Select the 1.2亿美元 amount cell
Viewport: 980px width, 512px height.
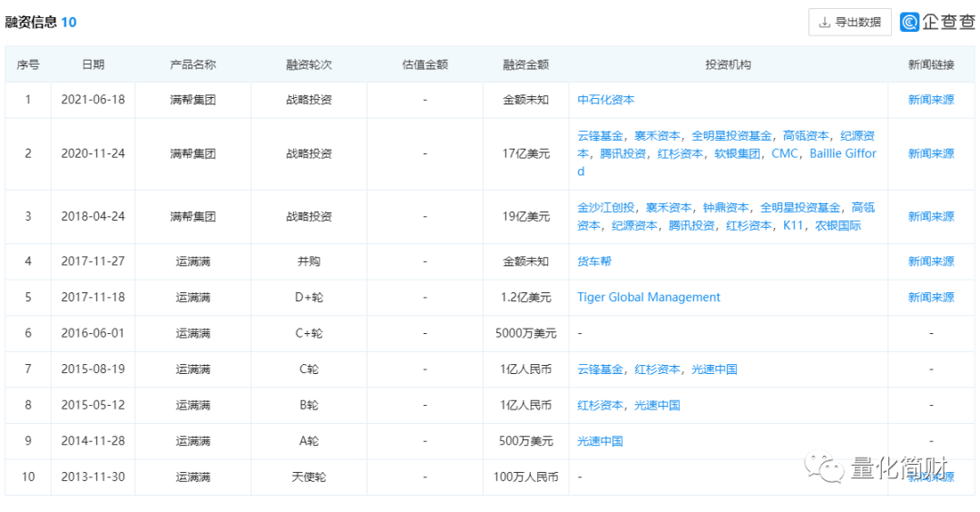(x=525, y=297)
